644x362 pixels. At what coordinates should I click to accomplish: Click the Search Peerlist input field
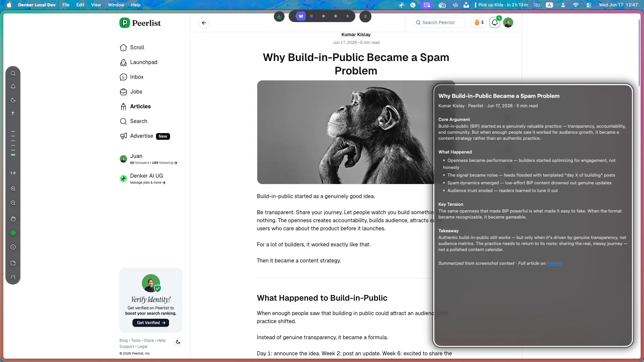coord(439,22)
